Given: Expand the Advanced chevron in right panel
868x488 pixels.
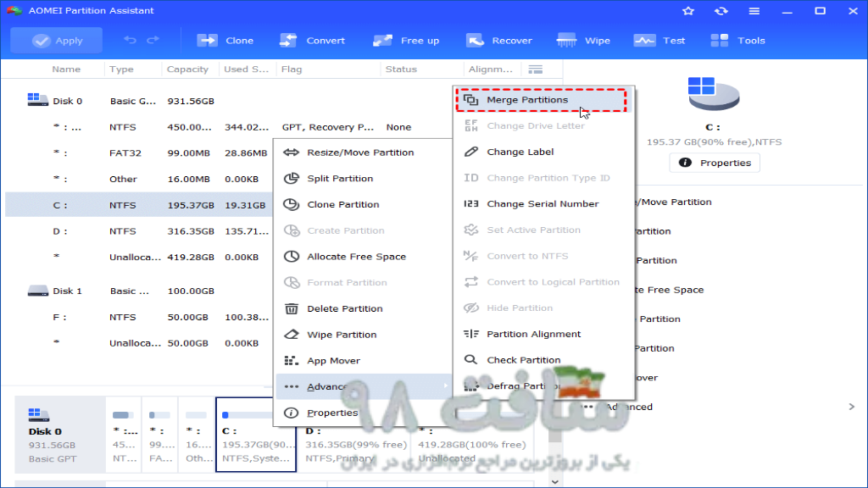Looking at the screenshot, I should pos(851,407).
